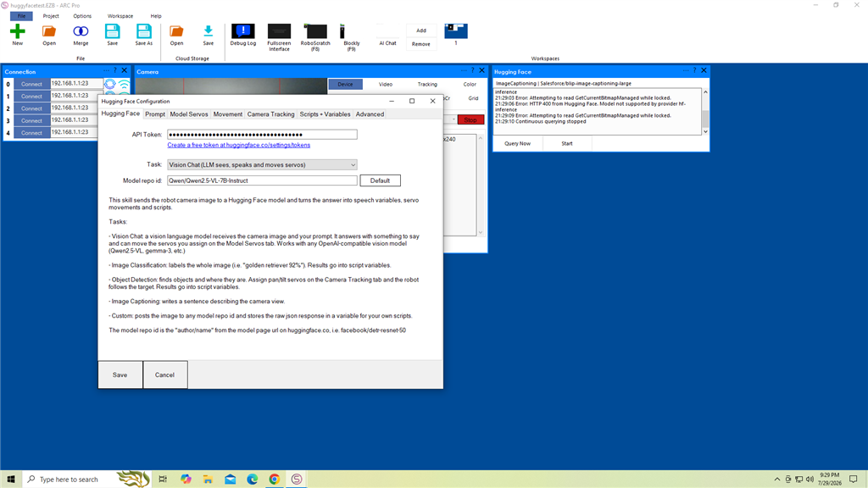This screenshot has height=488, width=868.
Task: Cancel the Hugging Face configuration
Action: pos(164,374)
